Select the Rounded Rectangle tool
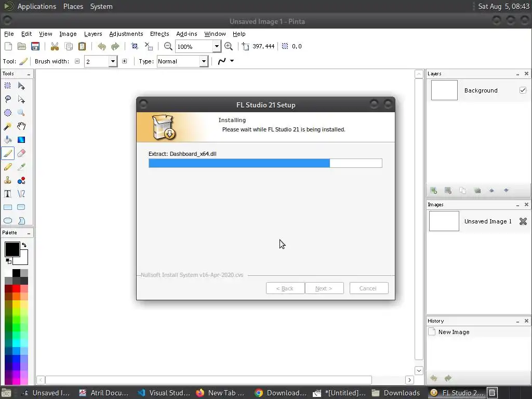This screenshot has width=532, height=399. pyautogui.click(x=21, y=207)
